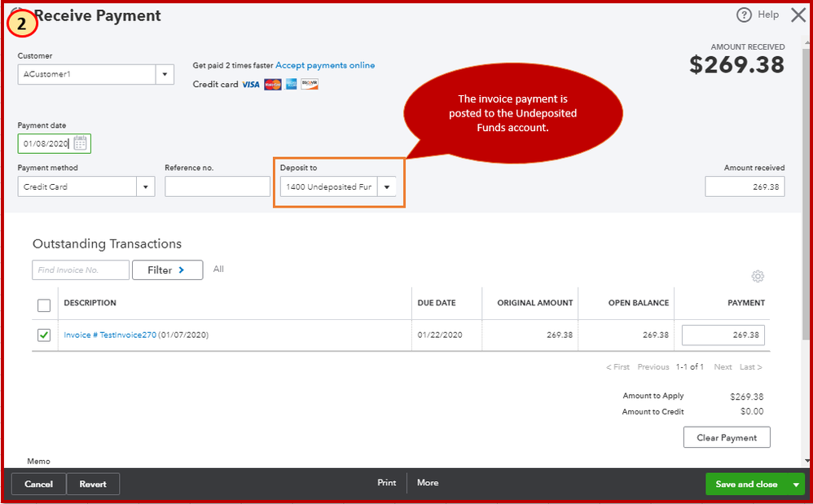Screen dimensions: 813x504
Task: Click the gear icon above the transactions table
Action: click(x=758, y=276)
